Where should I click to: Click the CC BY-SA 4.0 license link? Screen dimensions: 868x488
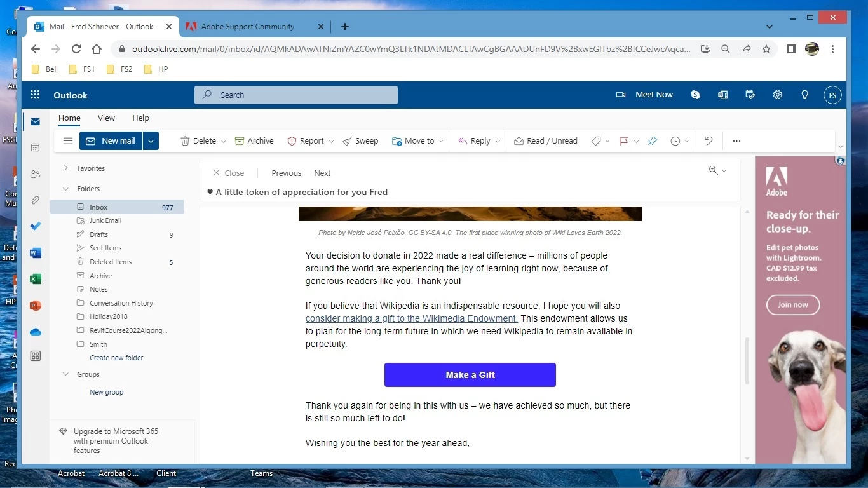pos(430,233)
